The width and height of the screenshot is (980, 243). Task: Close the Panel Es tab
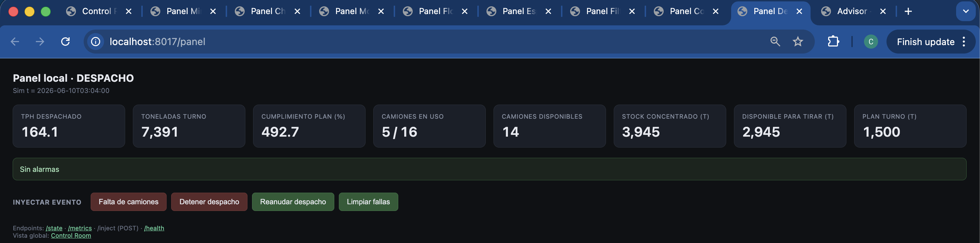coord(548,11)
